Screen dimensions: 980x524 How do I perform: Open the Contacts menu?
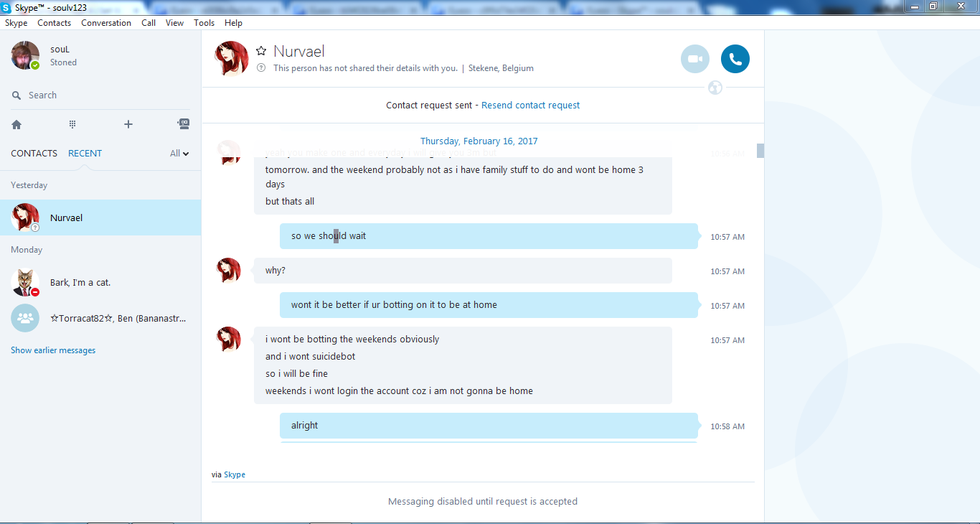pos(55,23)
